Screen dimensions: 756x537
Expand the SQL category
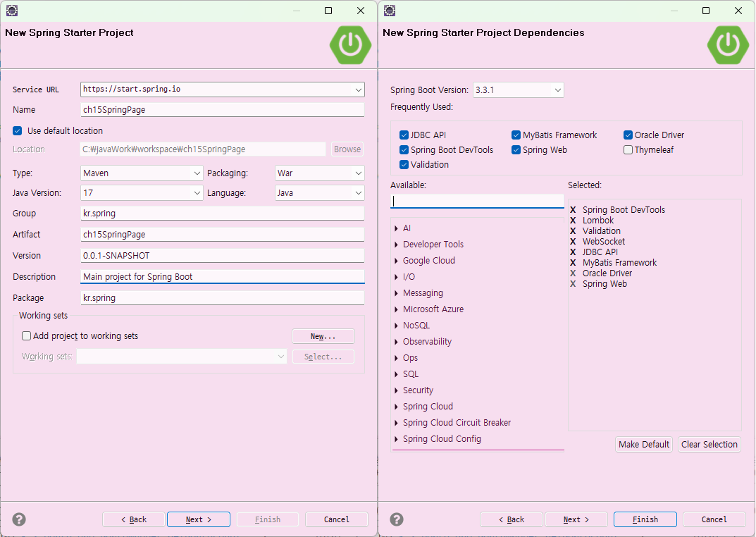coord(397,374)
